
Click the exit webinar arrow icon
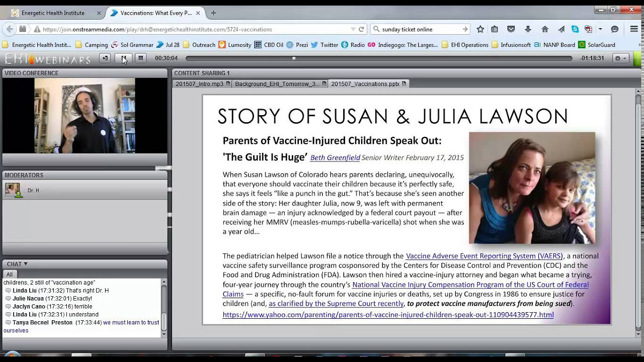[105, 58]
